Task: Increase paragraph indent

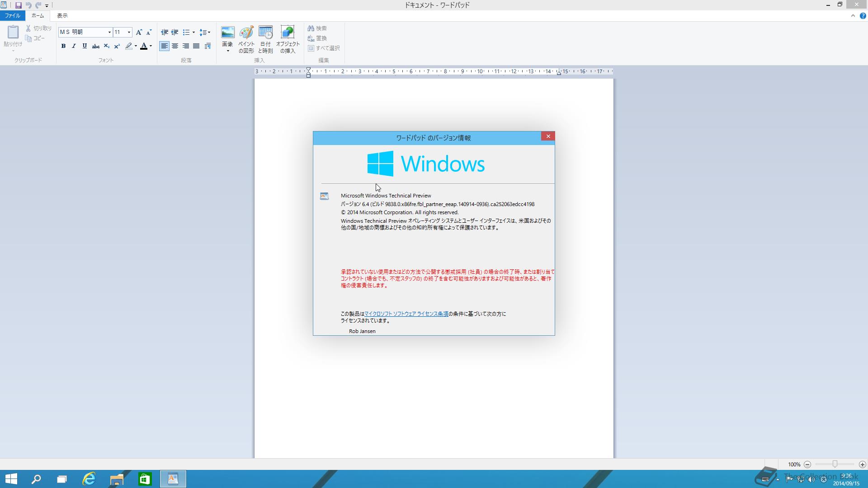Action: [175, 32]
